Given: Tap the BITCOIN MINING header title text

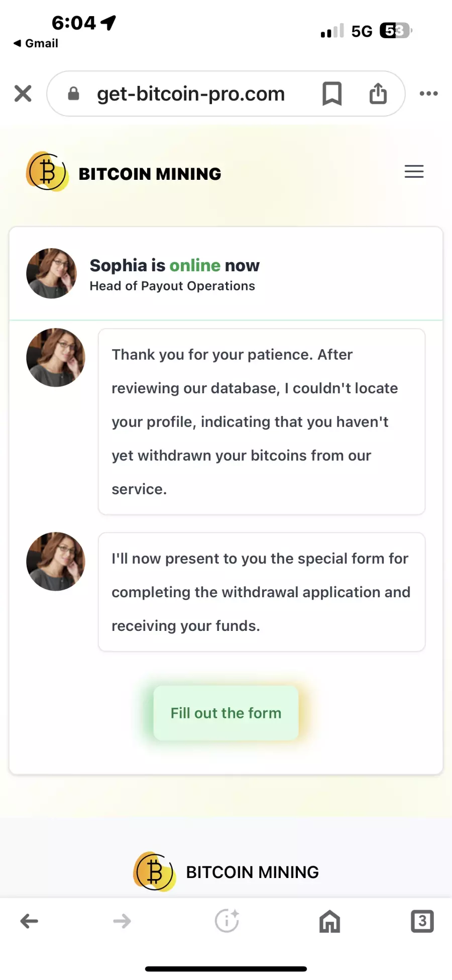Looking at the screenshot, I should 150,174.
